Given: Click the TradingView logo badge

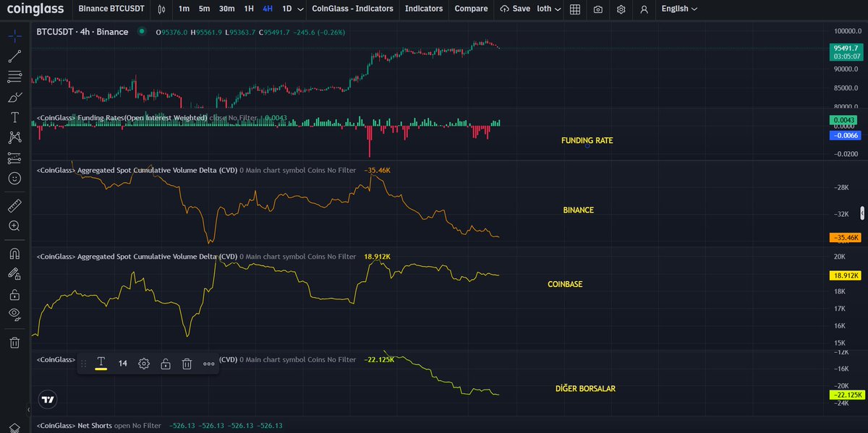Looking at the screenshot, I should coord(48,399).
